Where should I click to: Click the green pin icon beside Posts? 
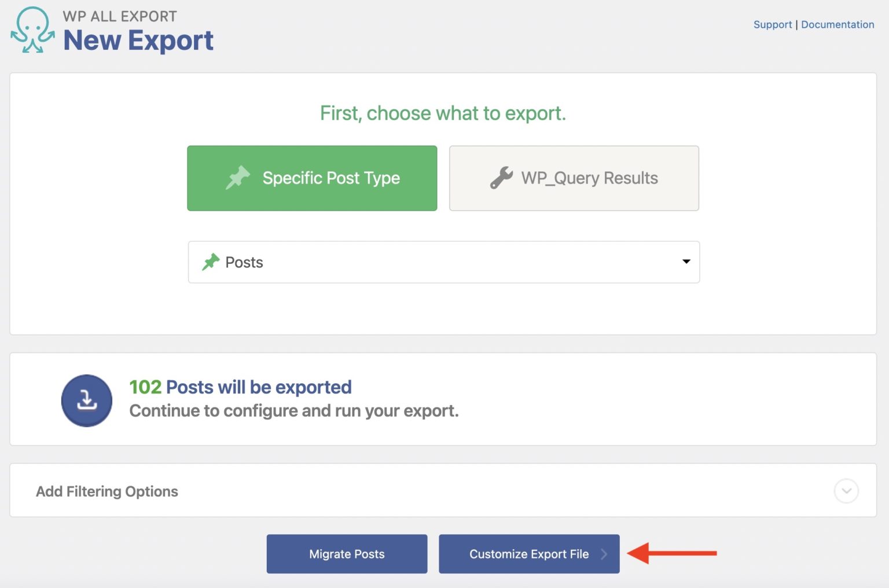click(212, 262)
